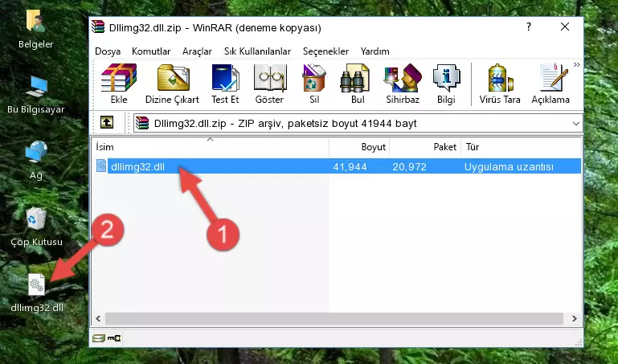618x364 pixels.
Task: Select the Bu Bilgisayar desktop icon
Action: [x=36, y=95]
